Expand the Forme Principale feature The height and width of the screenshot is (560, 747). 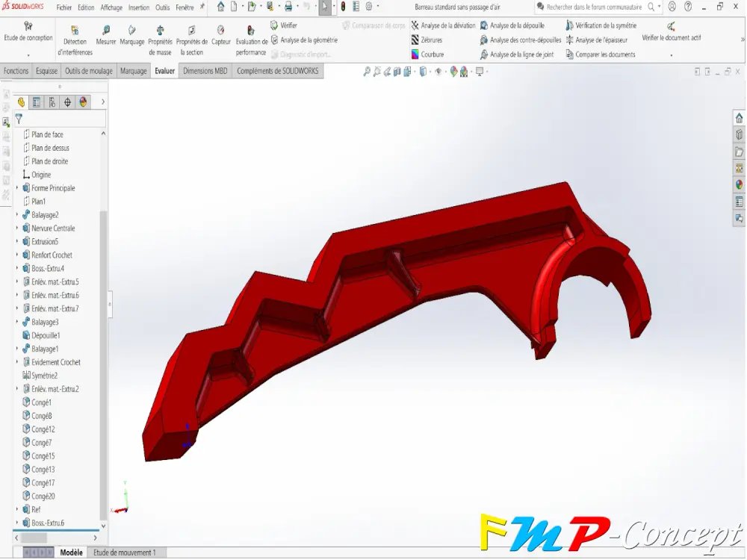click(17, 188)
